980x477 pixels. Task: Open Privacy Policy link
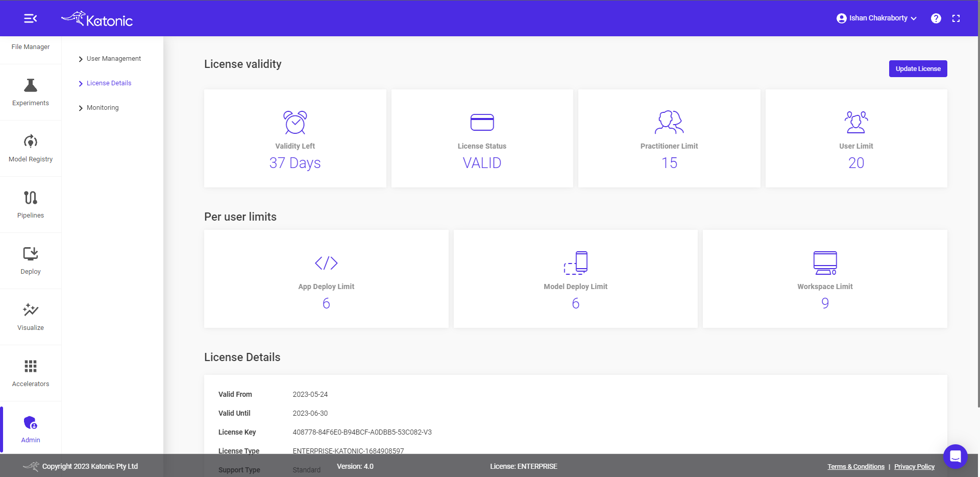pyautogui.click(x=914, y=467)
